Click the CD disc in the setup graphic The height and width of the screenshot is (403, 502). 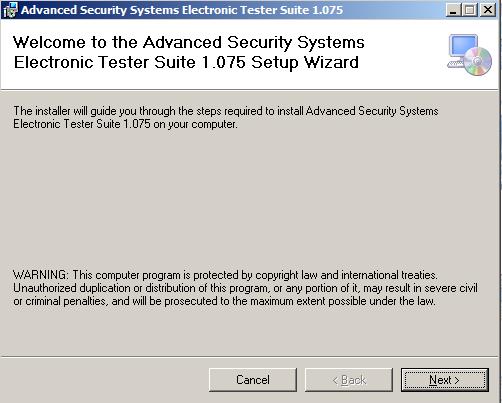(478, 61)
